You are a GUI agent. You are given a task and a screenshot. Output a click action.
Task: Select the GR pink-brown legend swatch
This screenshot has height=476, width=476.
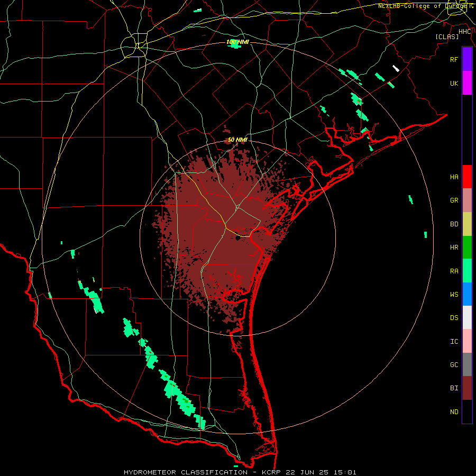467,200
